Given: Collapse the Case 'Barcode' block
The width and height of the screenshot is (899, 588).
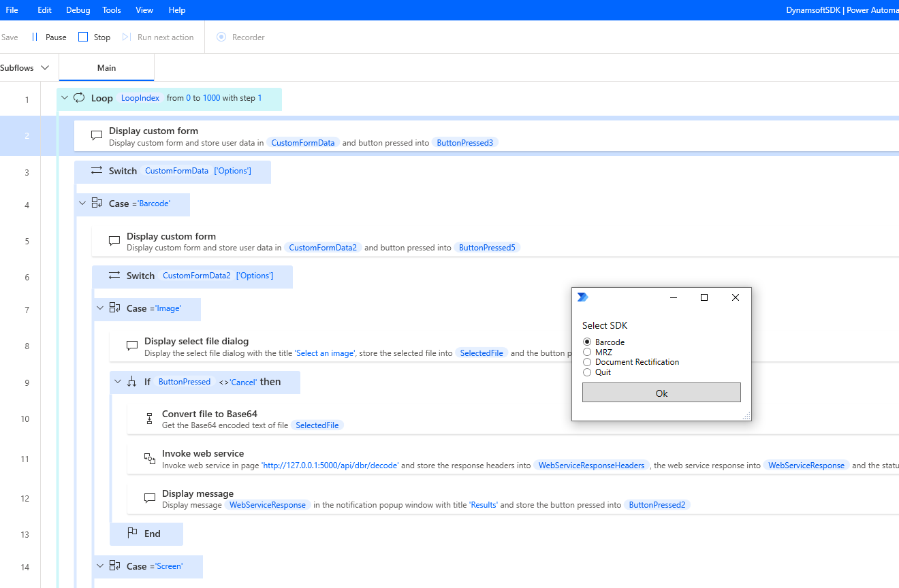Looking at the screenshot, I should coord(82,203).
